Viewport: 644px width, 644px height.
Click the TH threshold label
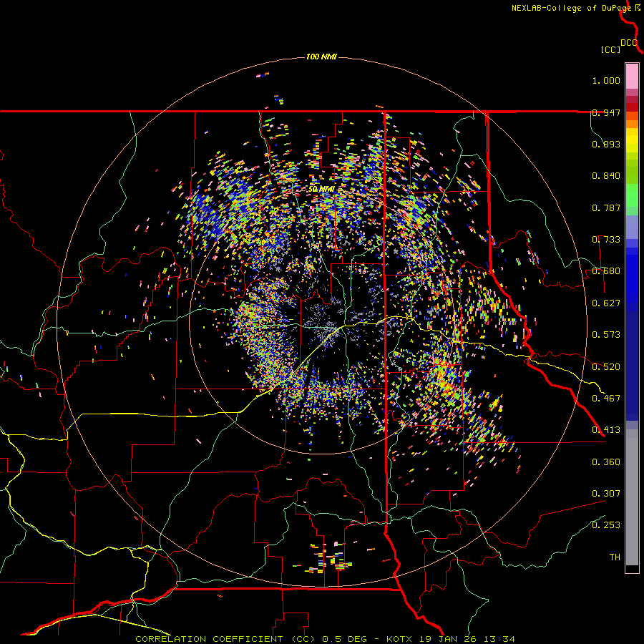tap(615, 557)
